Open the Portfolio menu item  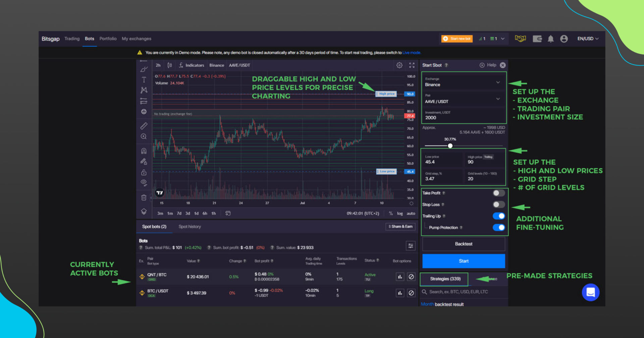(x=108, y=39)
